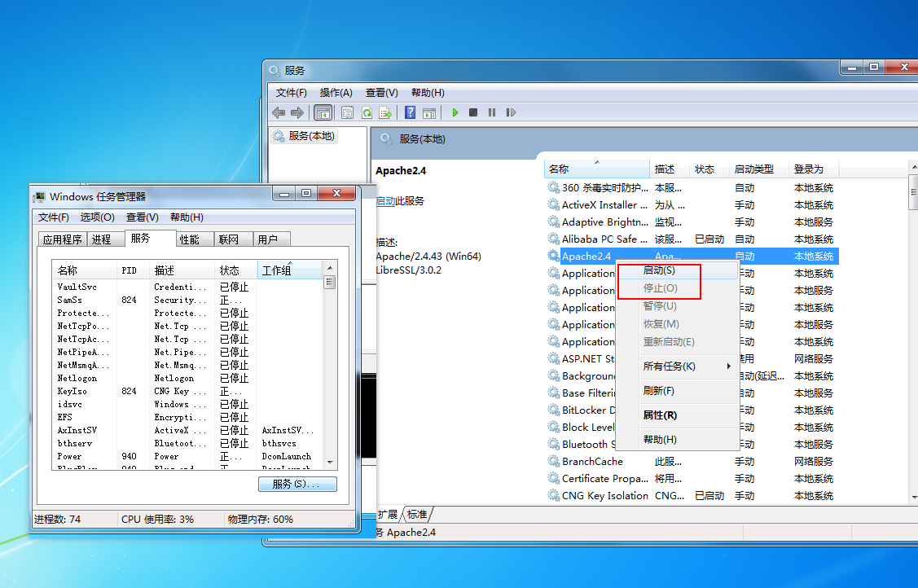Click the gear icon beside Adaptive Brightn...
This screenshot has width=918, height=588.
click(x=553, y=222)
